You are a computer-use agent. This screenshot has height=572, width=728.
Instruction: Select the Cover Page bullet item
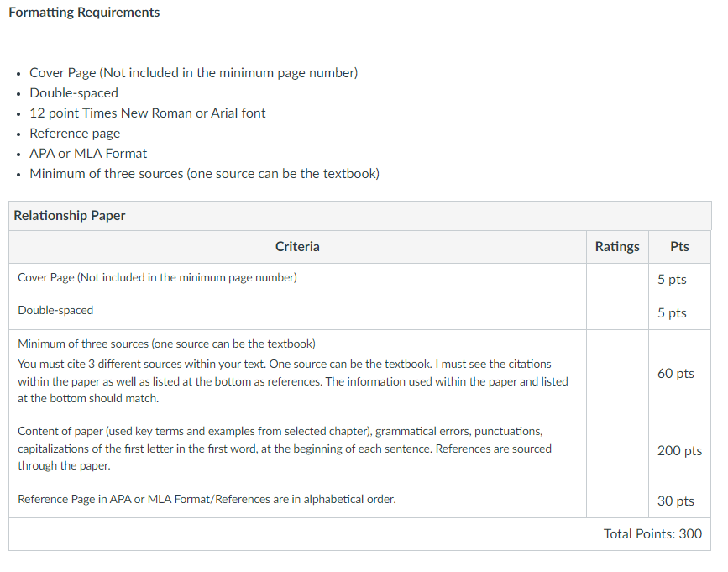coord(194,73)
